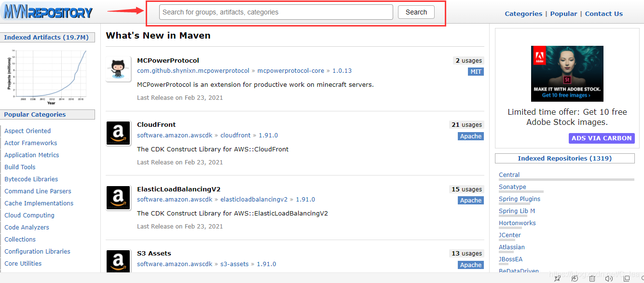
Task: View the 2 usages of MCPowerProtocol
Action: click(468, 61)
